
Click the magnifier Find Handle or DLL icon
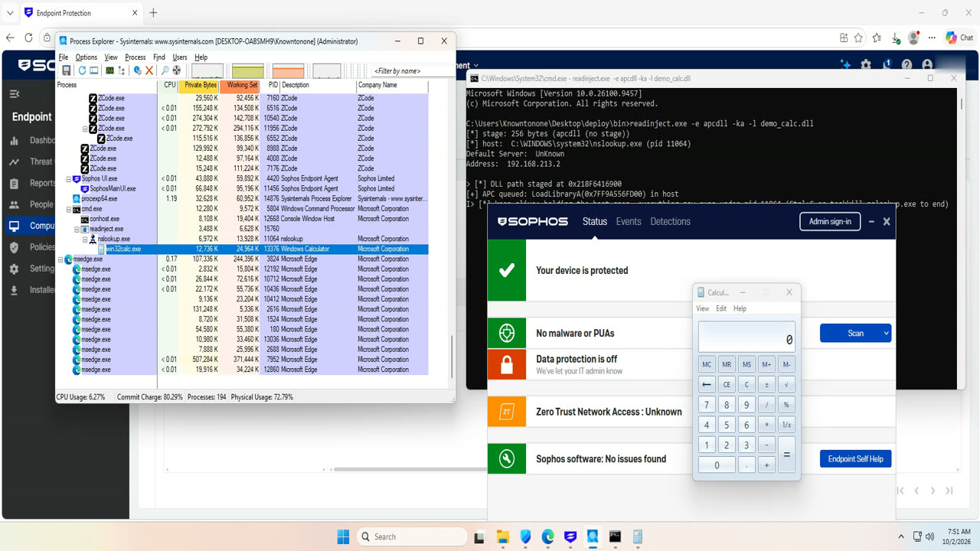(x=165, y=70)
